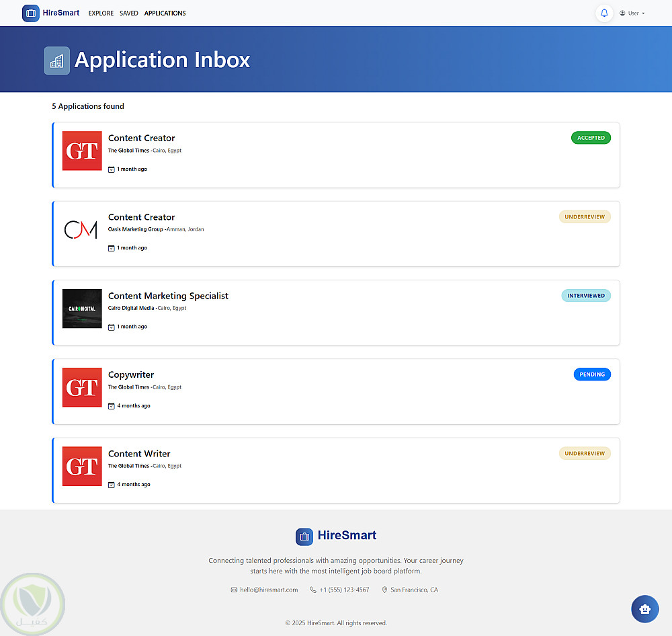The image size is (672, 636).
Task: Click the Oasis Marketing Group logo
Action: tap(82, 230)
